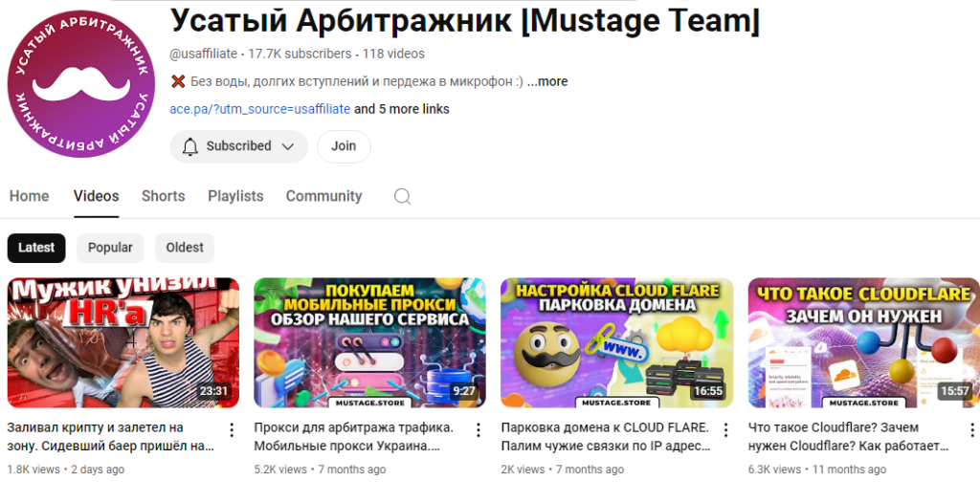Screen dimensions: 980x502
Task: Open video titled Что такое Cloudflare? Зачем
Action: [x=848, y=437]
